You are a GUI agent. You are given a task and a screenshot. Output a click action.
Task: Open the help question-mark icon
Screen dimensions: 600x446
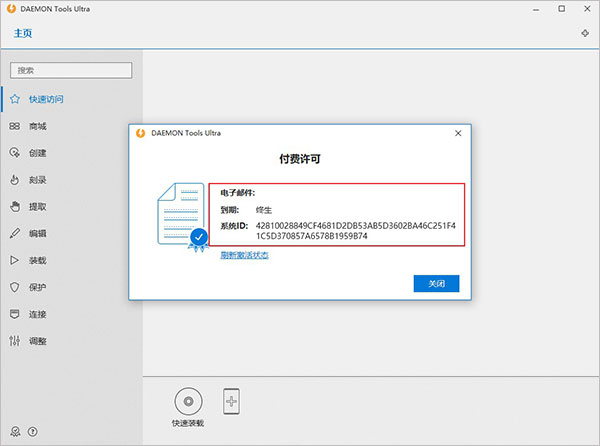click(33, 432)
